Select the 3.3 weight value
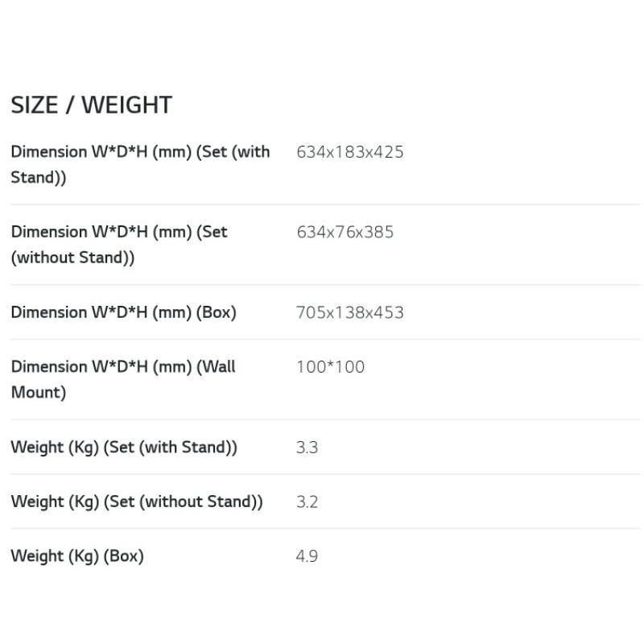The height and width of the screenshot is (644, 644). point(307,448)
